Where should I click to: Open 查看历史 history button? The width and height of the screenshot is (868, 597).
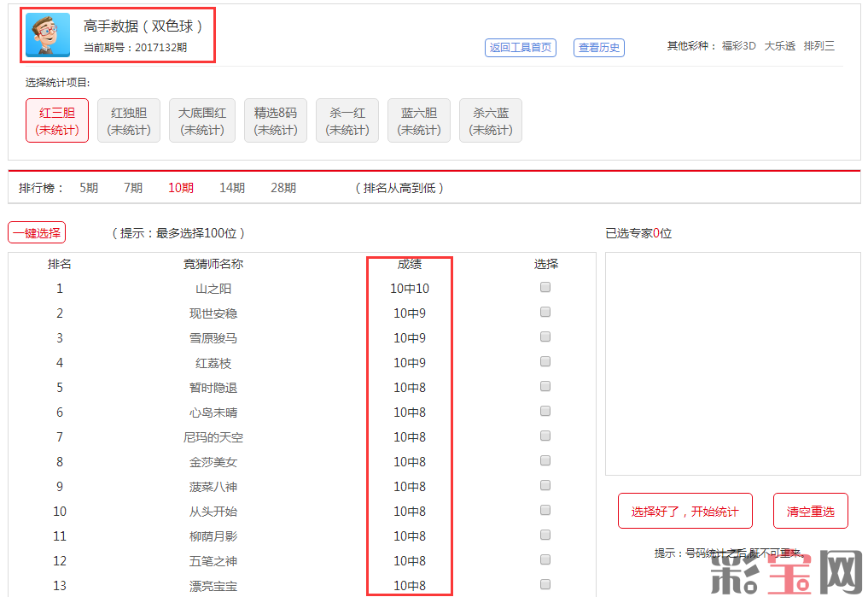click(599, 48)
